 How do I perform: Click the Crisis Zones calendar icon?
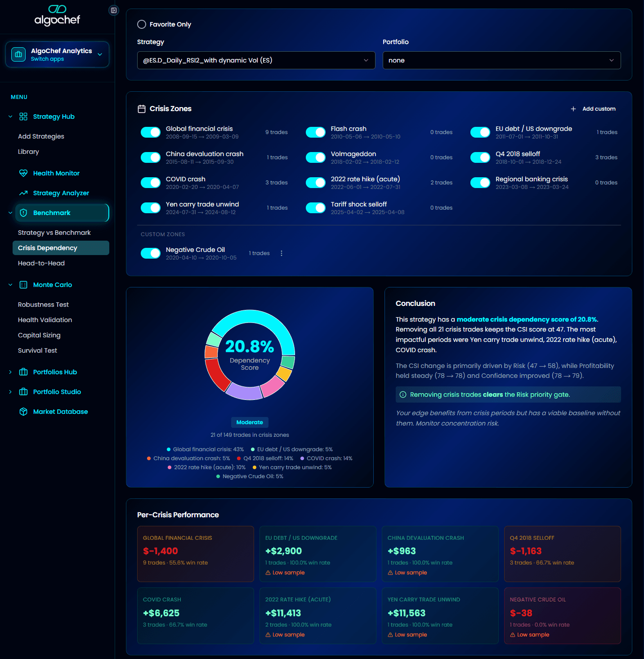pos(141,108)
